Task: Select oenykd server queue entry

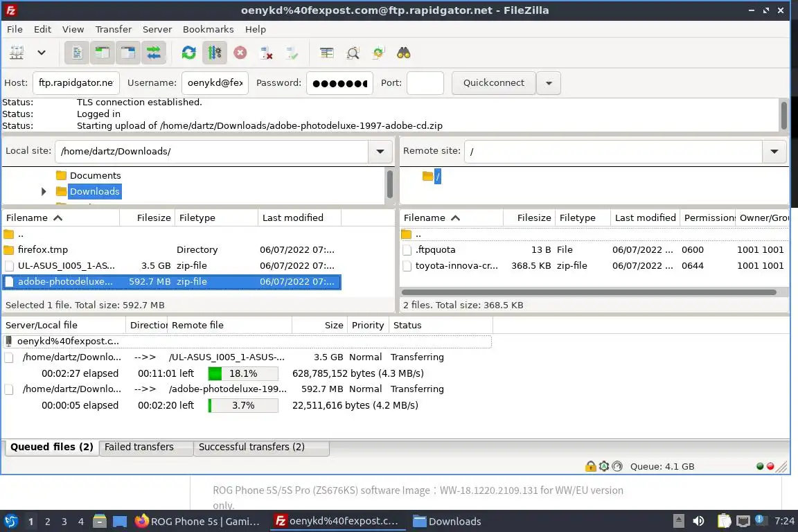Action: pyautogui.click(x=247, y=341)
